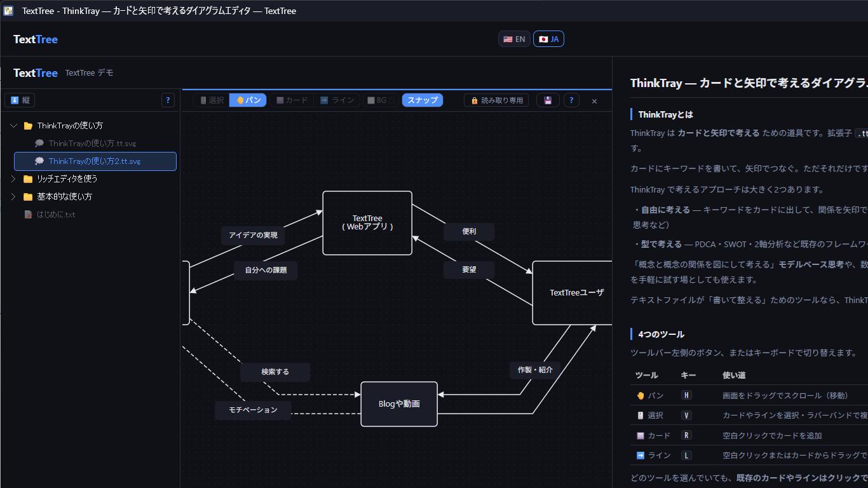Click the 自分への課題 line label

coord(266,270)
